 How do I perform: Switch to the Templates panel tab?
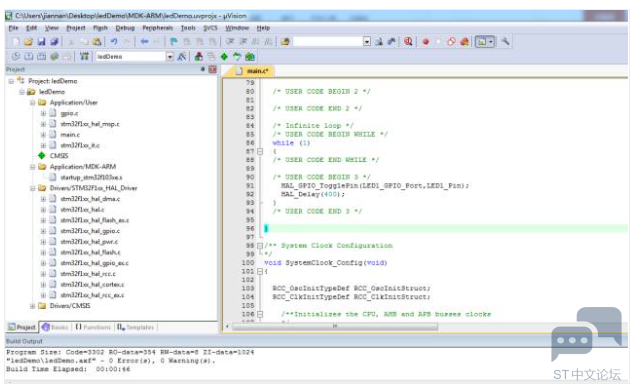(x=135, y=327)
